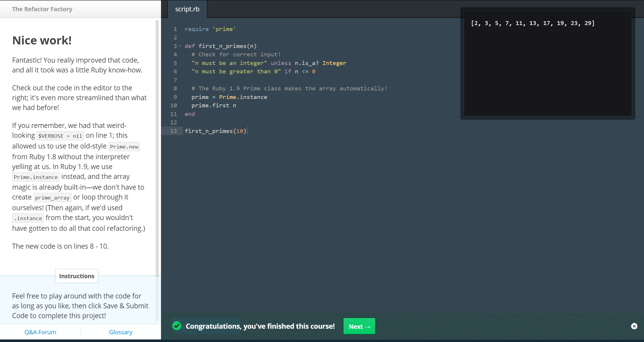Click the green checkmark success icon

(177, 326)
